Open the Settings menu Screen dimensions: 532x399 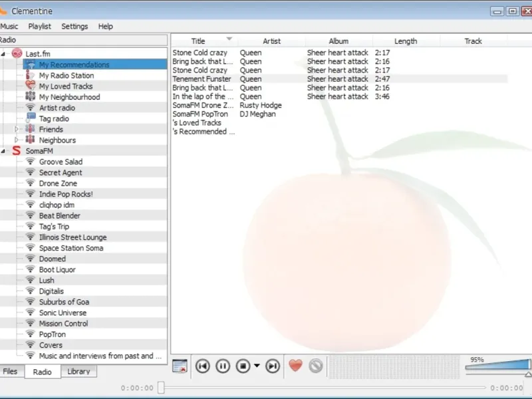coord(74,26)
